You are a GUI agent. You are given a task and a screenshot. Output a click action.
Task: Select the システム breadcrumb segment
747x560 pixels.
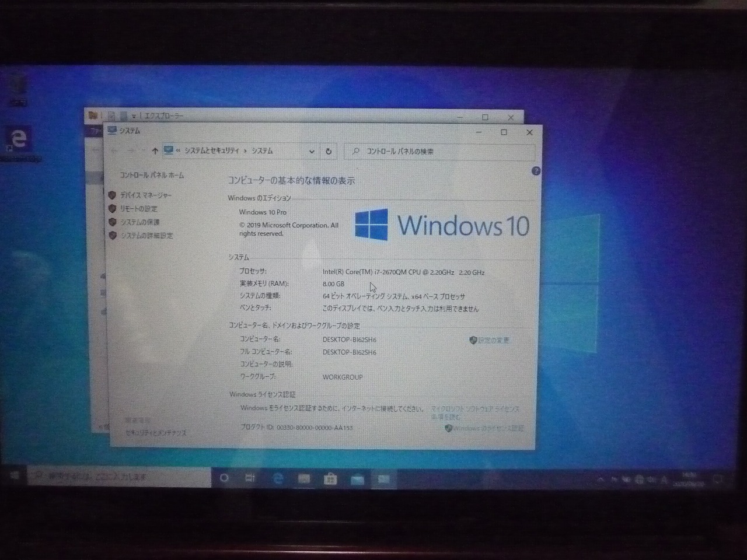click(262, 151)
